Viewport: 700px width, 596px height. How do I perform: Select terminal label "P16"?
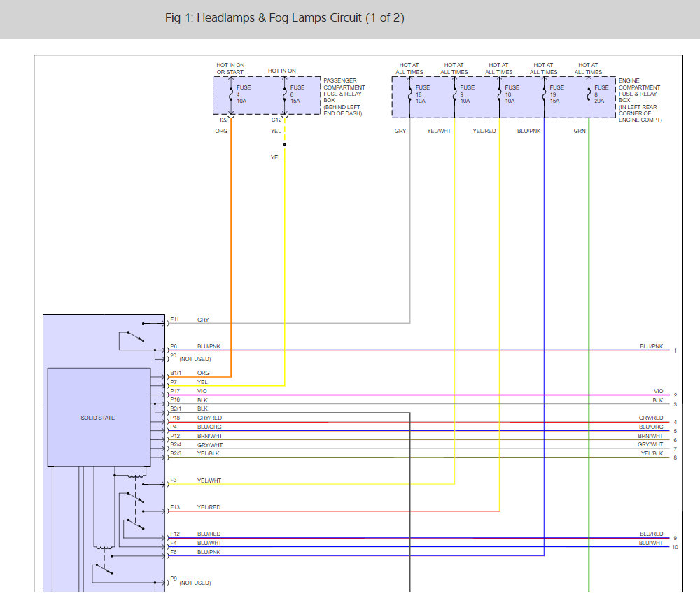[175, 399]
